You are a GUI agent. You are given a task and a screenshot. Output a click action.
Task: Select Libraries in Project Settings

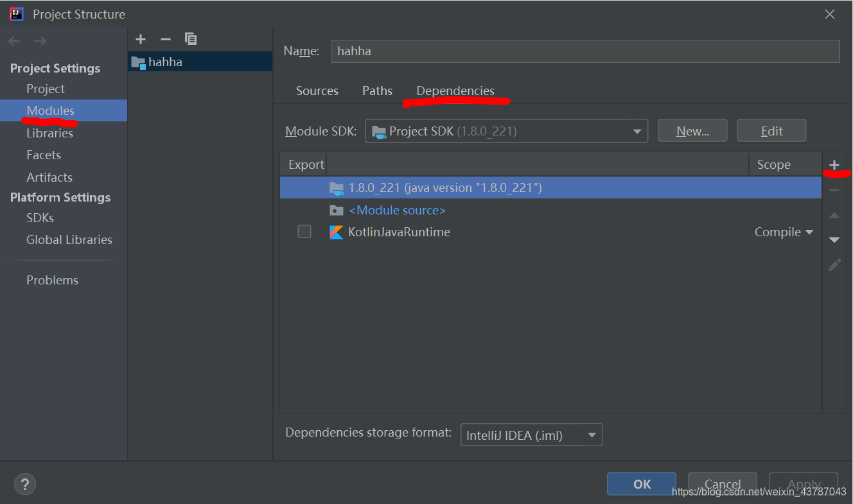tap(49, 133)
